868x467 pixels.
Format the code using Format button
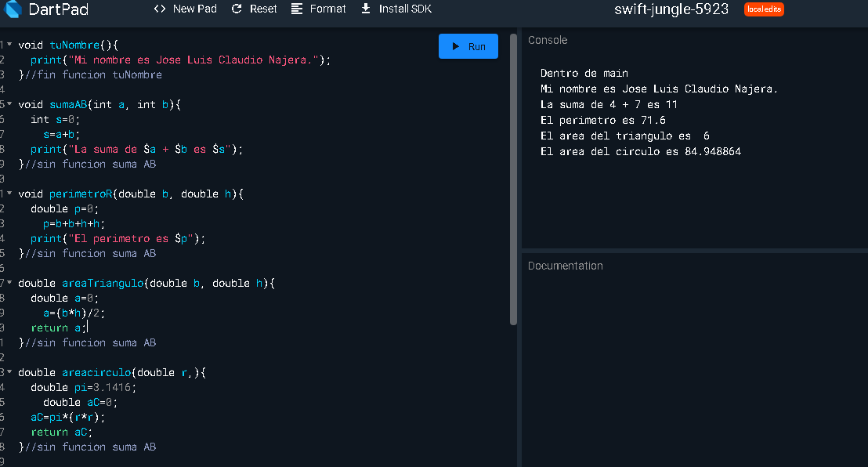tap(319, 9)
